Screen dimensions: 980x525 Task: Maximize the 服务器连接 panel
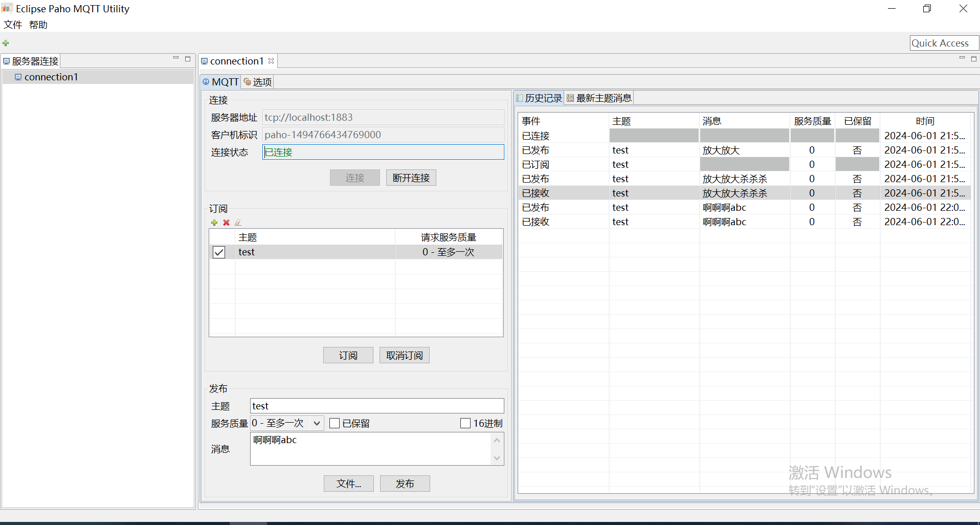pos(188,59)
